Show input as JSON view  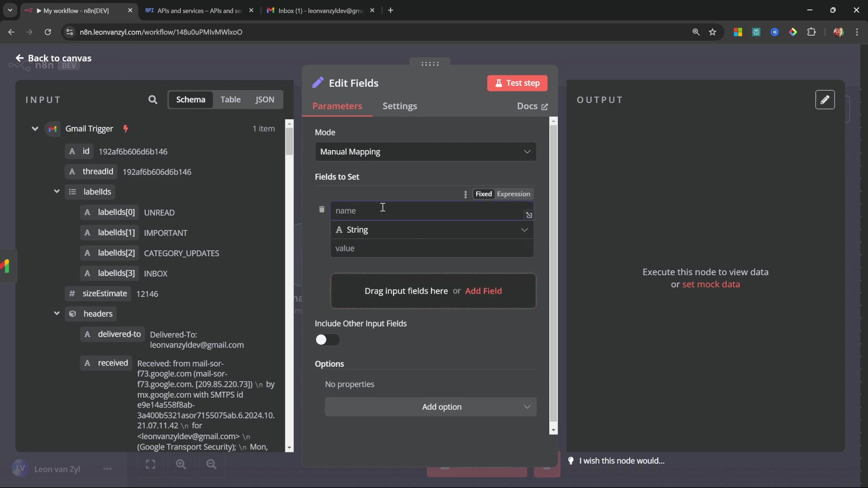point(264,100)
